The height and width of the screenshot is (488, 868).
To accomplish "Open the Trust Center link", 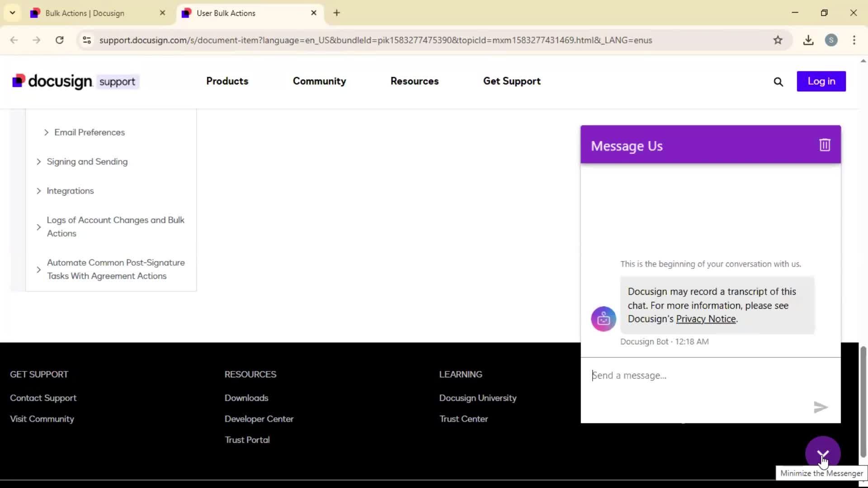I will point(464,419).
